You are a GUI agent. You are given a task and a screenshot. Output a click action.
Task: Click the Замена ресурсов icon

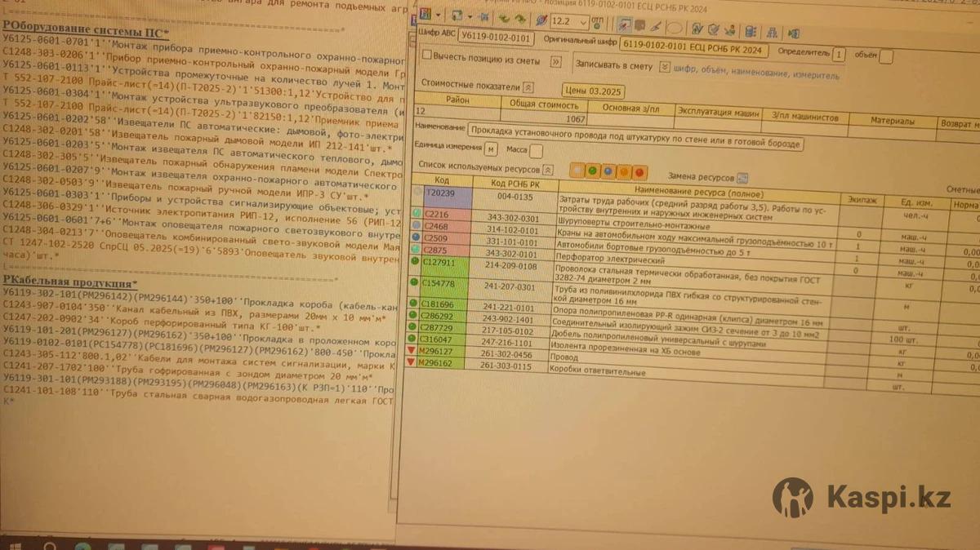(x=742, y=177)
